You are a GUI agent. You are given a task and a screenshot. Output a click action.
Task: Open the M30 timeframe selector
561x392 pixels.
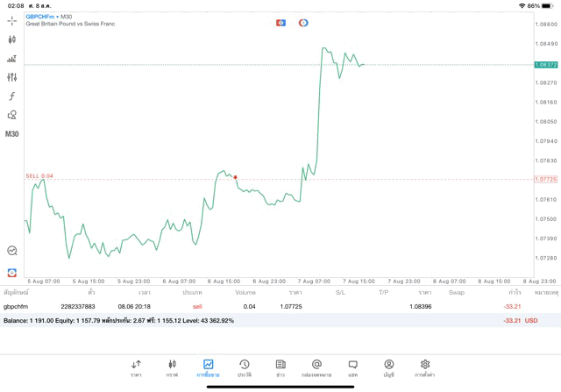pyautogui.click(x=12, y=134)
